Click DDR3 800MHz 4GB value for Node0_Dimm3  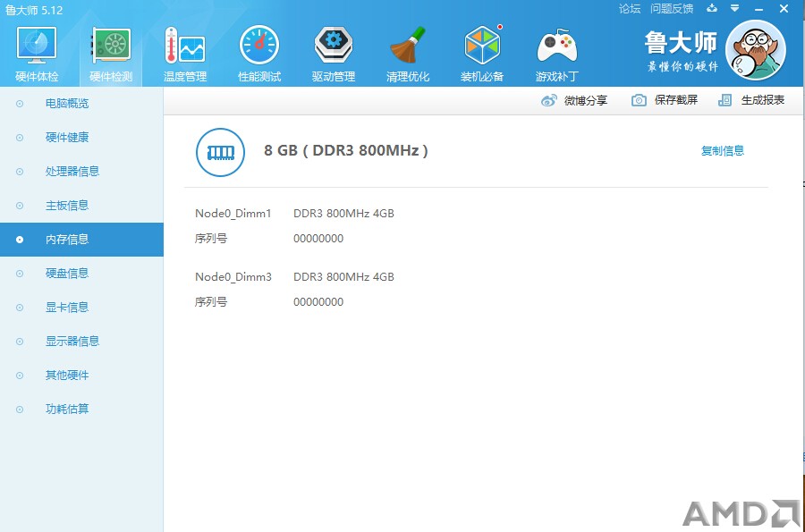343,277
